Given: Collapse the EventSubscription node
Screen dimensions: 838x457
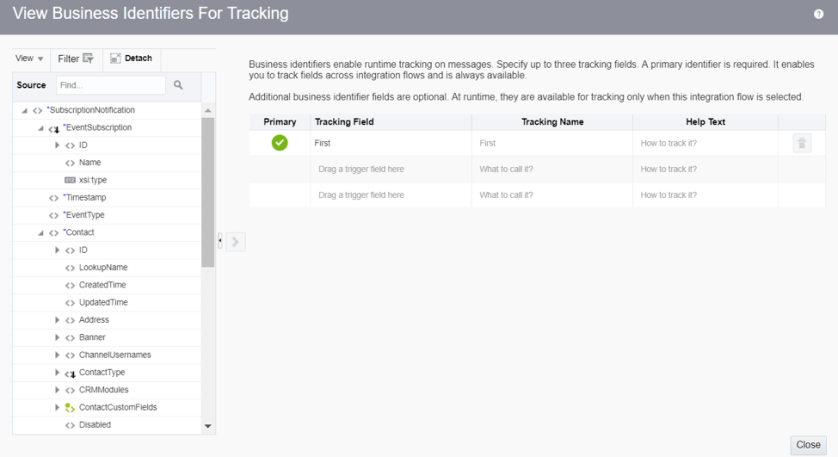Looking at the screenshot, I should pos(41,128).
